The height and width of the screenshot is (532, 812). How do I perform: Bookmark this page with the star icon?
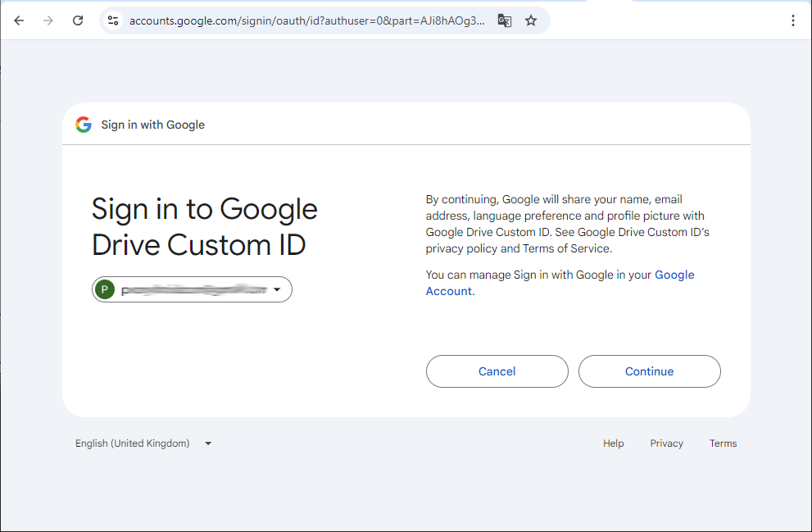click(x=531, y=20)
